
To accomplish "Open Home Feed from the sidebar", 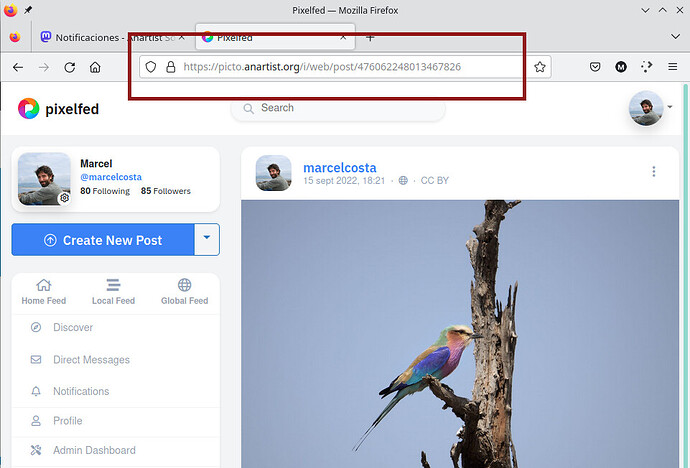I will pos(43,292).
